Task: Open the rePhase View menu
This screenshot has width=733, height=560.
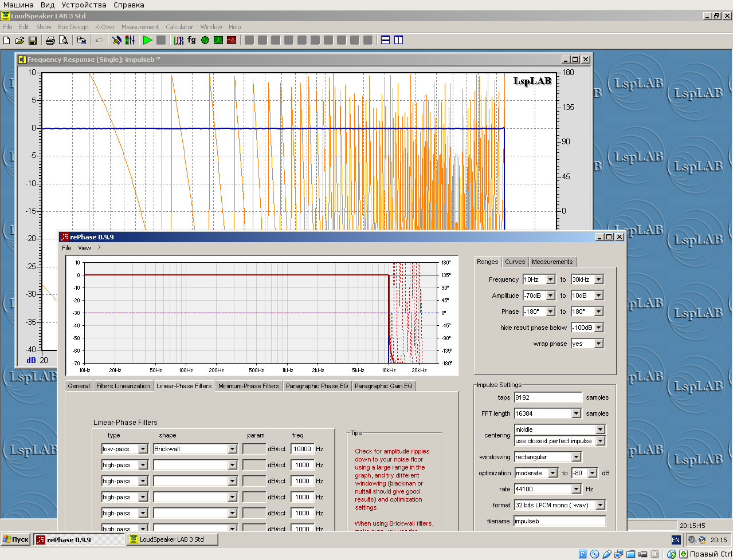Action: click(84, 248)
